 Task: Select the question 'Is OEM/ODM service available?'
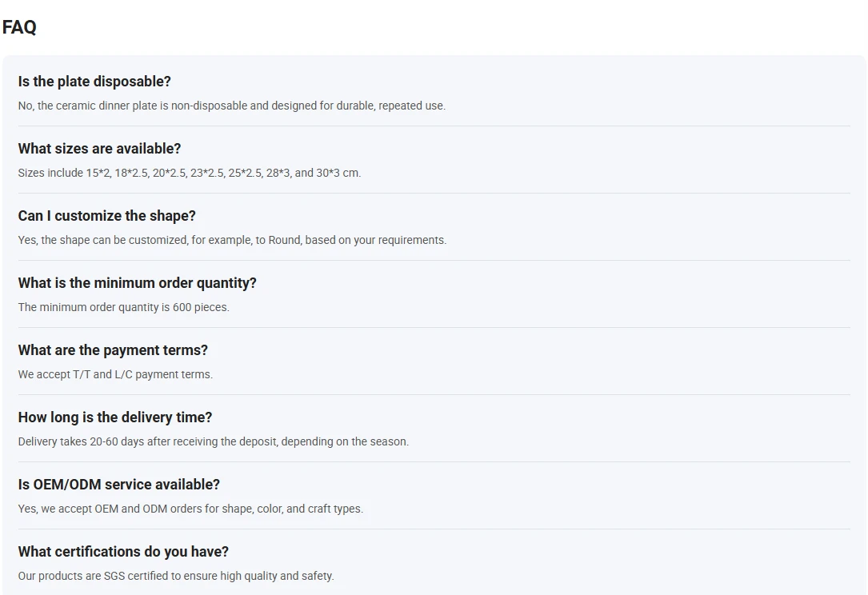pos(119,485)
